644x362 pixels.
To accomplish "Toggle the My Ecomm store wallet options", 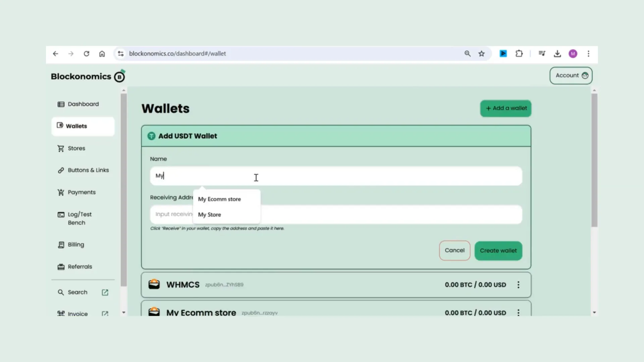I will click(518, 312).
